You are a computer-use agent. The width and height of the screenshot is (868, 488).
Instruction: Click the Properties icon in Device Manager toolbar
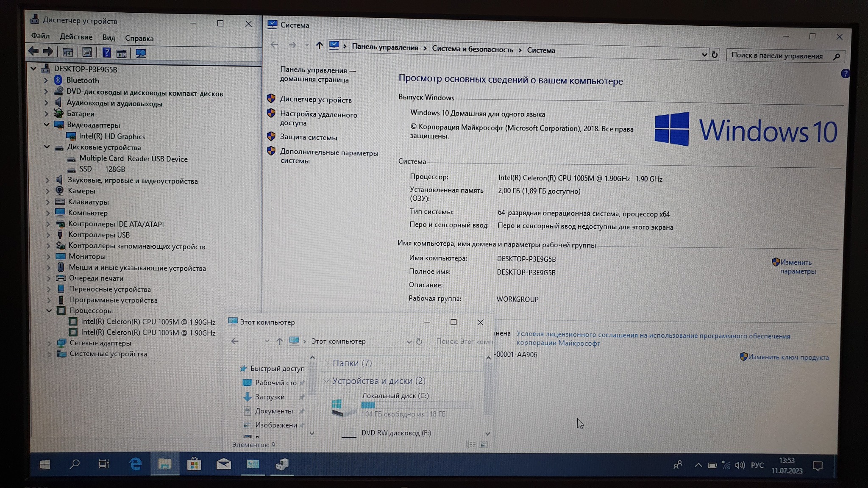coord(87,53)
